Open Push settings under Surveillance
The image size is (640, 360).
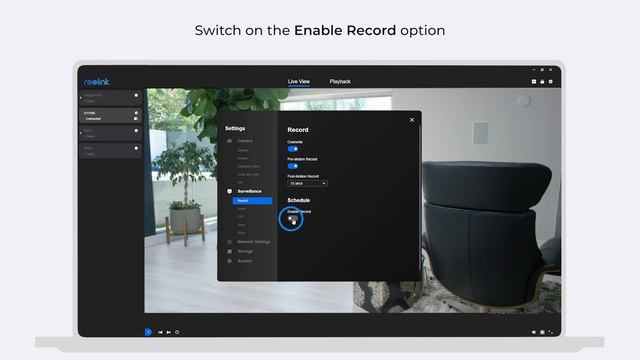pyautogui.click(x=241, y=233)
